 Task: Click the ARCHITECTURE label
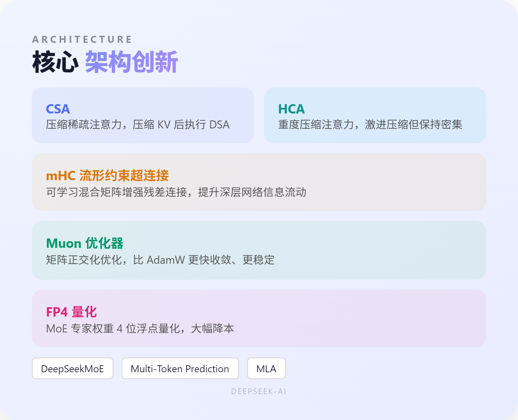[82, 39]
